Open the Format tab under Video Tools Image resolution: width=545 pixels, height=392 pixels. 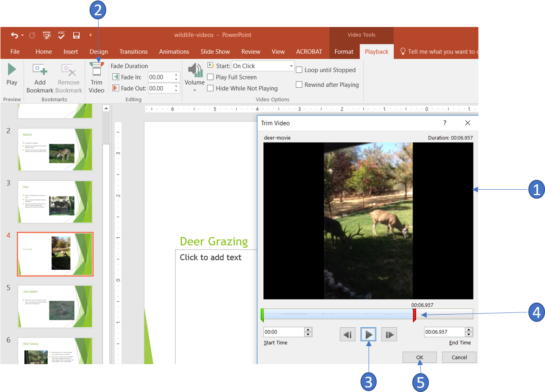pos(344,52)
